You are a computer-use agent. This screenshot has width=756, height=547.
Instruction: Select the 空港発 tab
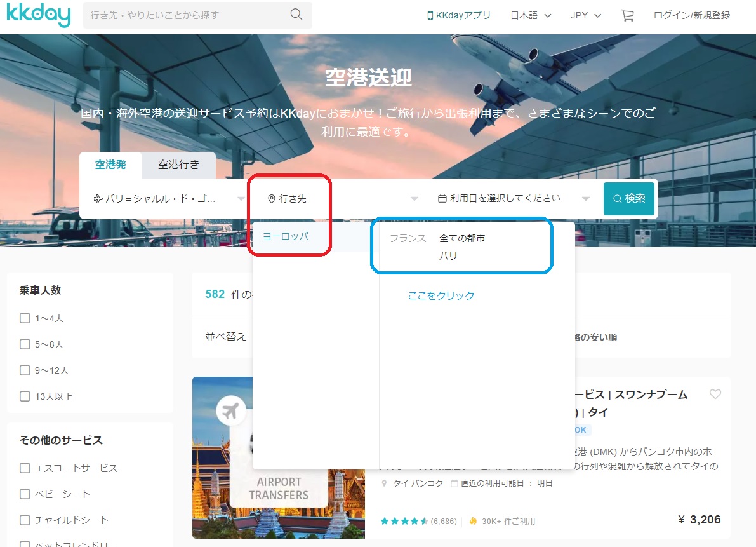[x=111, y=165]
